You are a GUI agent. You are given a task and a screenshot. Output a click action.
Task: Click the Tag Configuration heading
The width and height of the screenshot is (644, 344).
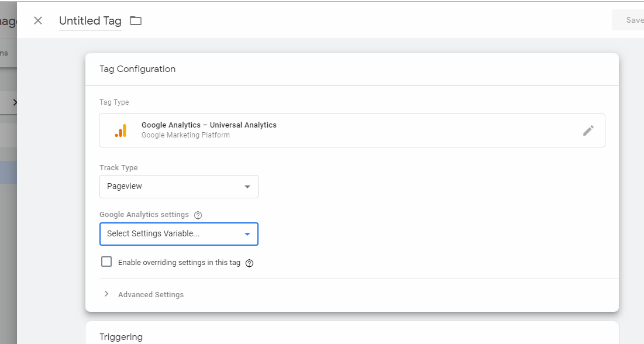point(137,69)
